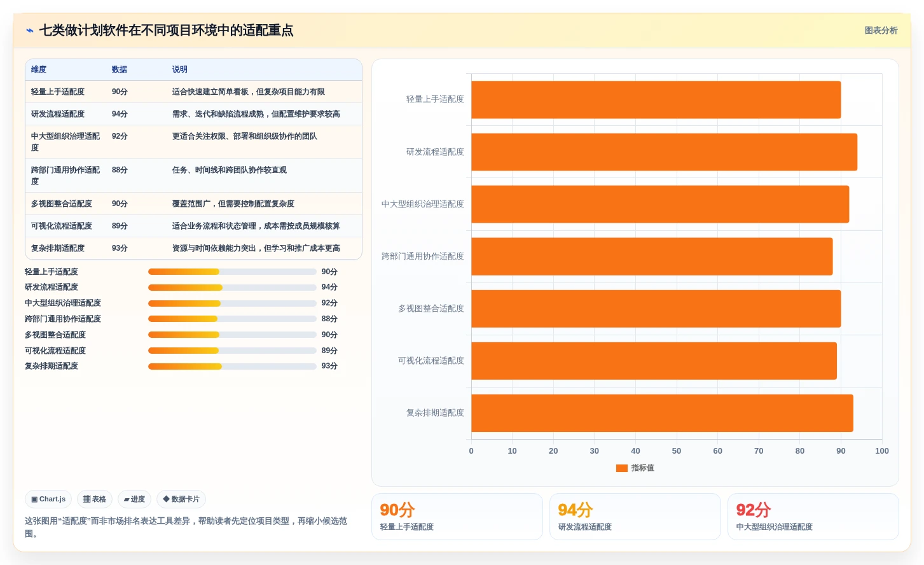
Task: Click the chart bar for 轻量上手适配度
Action: [x=656, y=100]
